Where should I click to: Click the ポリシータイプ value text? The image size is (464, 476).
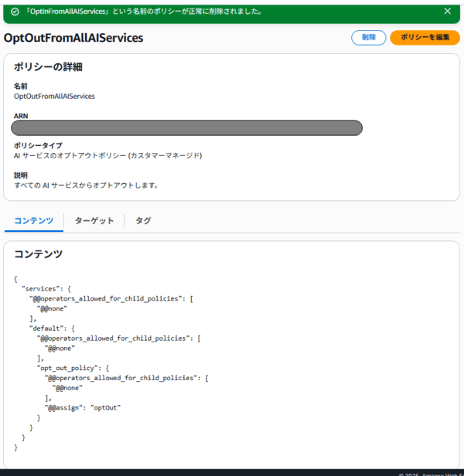tap(107, 155)
